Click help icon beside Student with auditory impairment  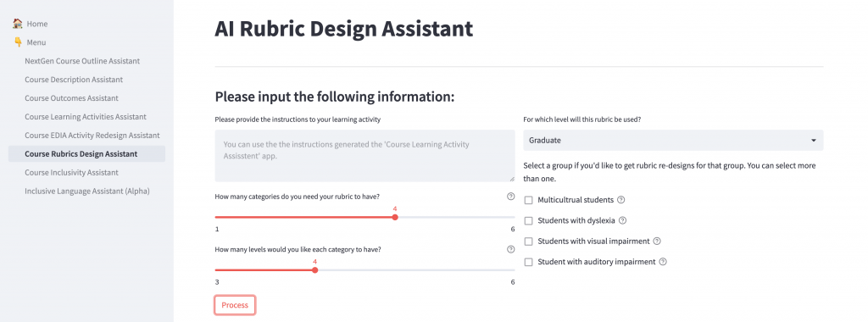[663, 262]
